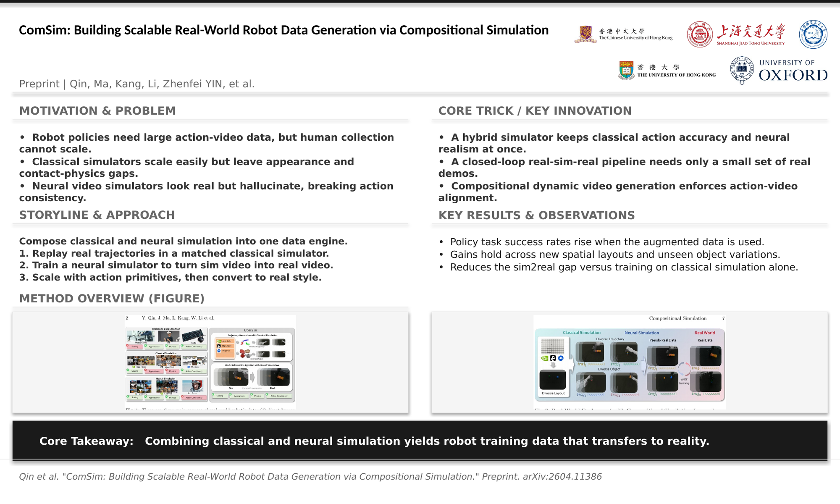
Task: Click the Chinese University of Hong Kong emblem
Action: 585,34
